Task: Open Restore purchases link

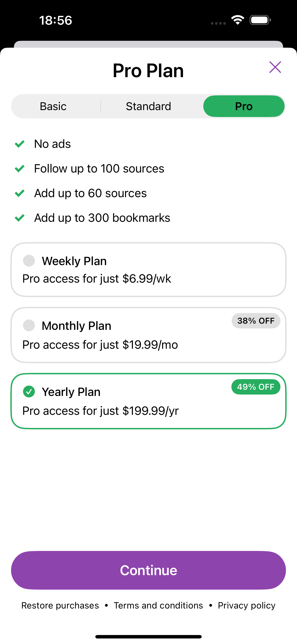Action: [60, 605]
